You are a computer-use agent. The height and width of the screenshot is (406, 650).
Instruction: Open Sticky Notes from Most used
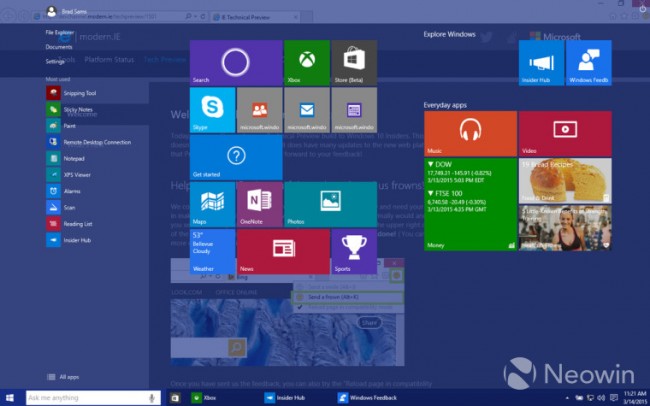pos(69,109)
